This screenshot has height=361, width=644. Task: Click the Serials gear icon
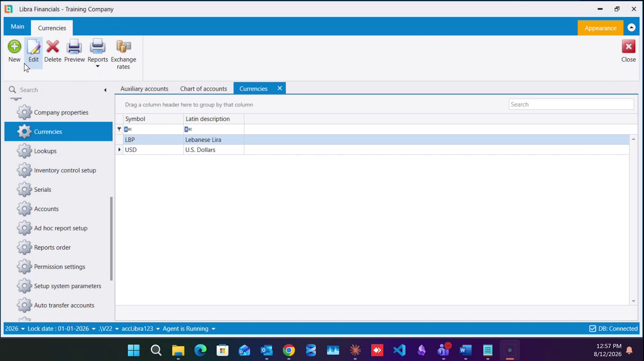coord(24,189)
